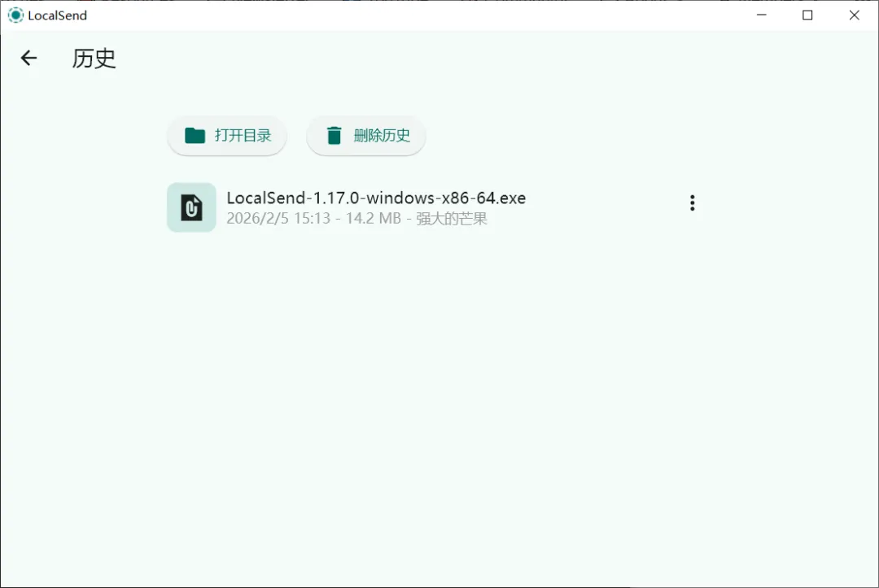The width and height of the screenshot is (879, 588).
Task: Click the LocalSend logo in the title bar
Action: click(x=15, y=15)
